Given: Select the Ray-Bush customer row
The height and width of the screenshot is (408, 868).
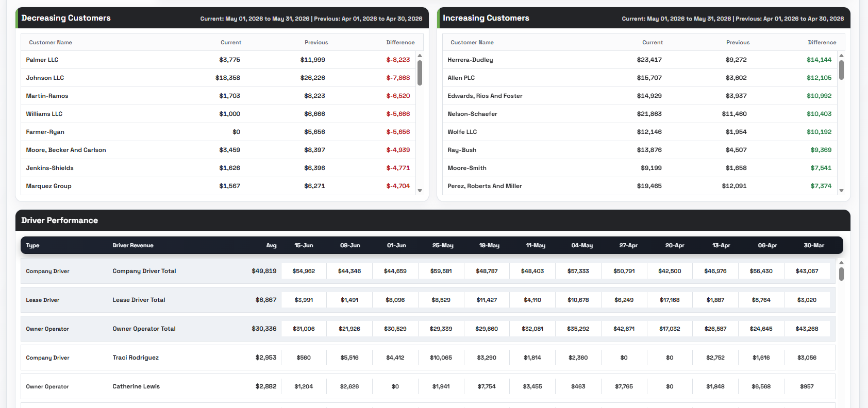Looking at the screenshot, I should point(641,150).
